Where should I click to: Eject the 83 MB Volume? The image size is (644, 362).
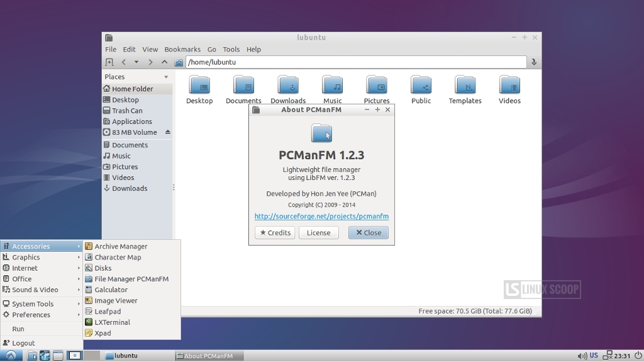coord(167,132)
